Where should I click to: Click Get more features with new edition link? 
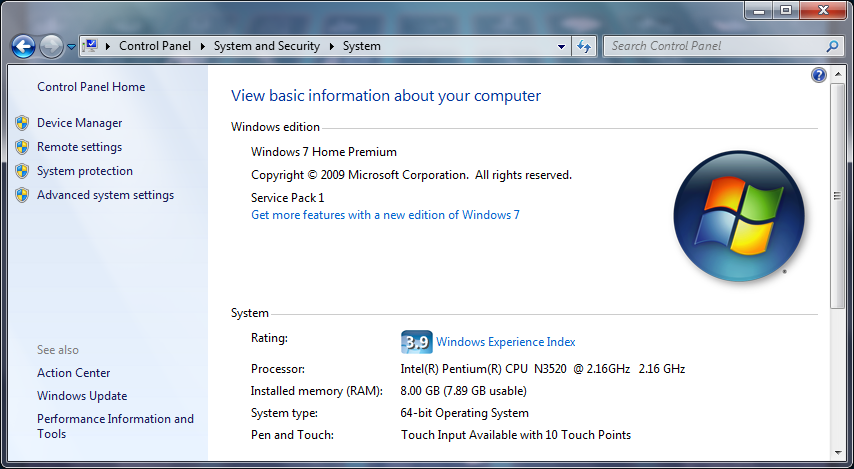point(385,215)
